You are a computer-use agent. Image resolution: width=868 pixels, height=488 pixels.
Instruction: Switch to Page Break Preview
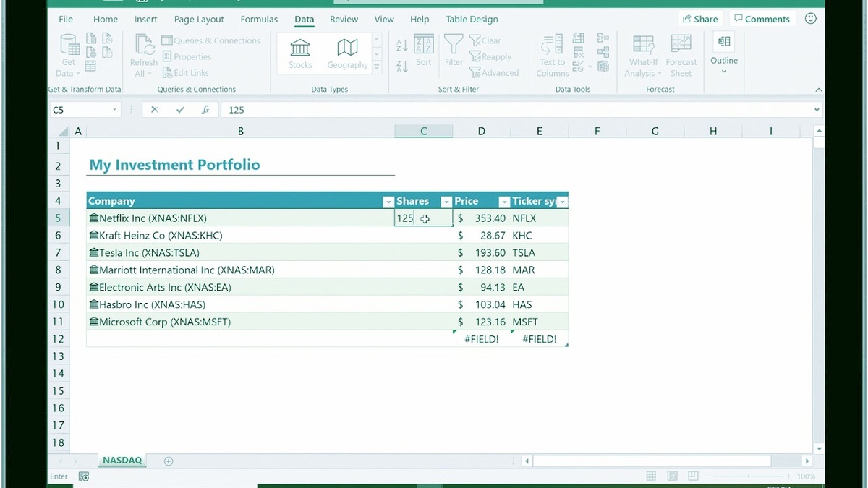pyautogui.click(x=693, y=476)
